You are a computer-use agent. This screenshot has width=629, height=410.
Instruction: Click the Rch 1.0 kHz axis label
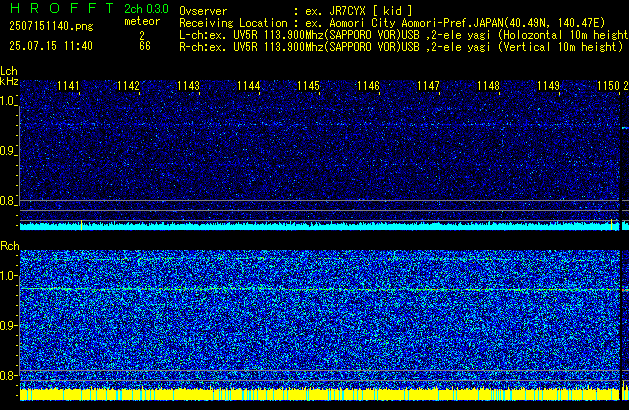(x=8, y=276)
